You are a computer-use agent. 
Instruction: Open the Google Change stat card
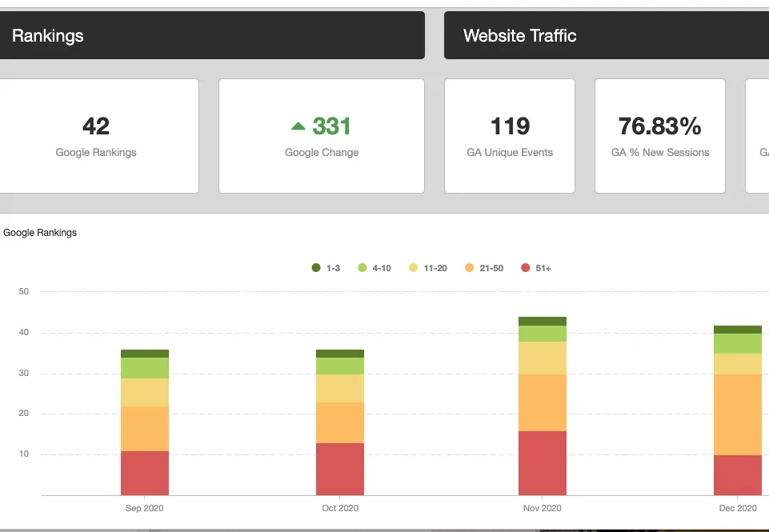(322, 136)
